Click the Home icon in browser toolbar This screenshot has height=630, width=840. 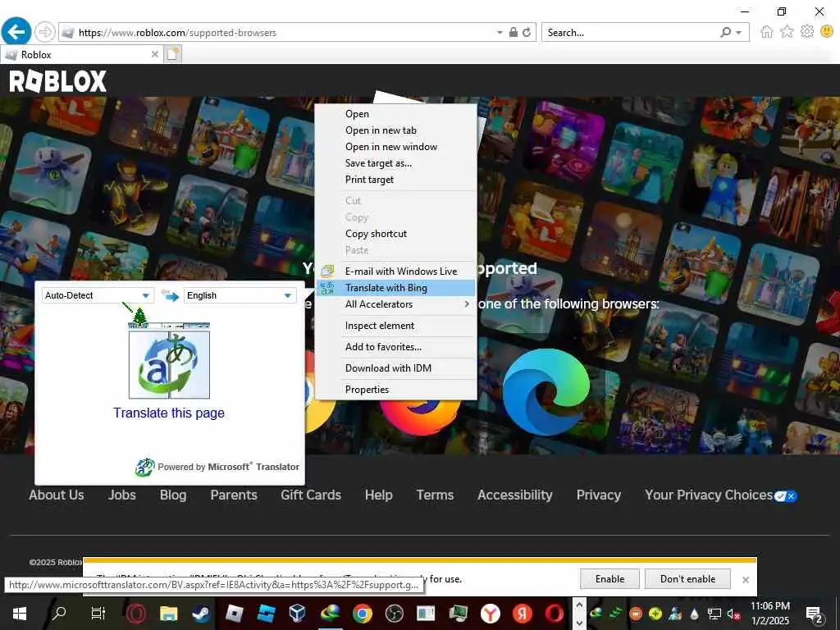pos(767,32)
